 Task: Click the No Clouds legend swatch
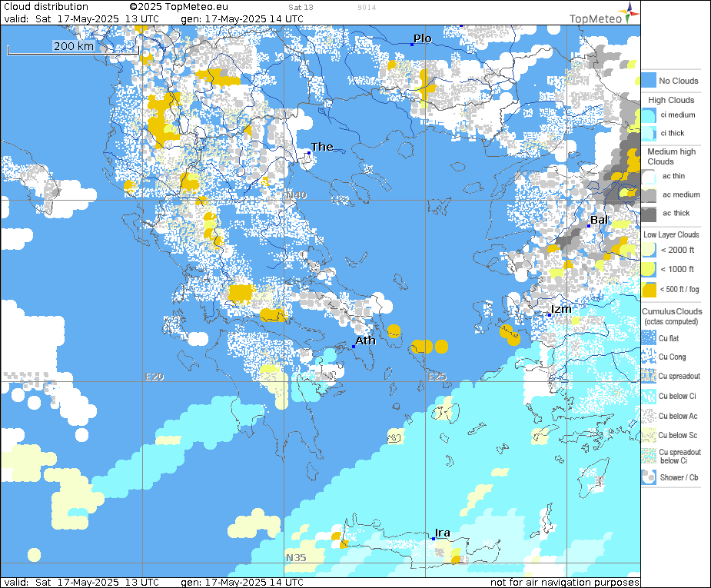(649, 80)
